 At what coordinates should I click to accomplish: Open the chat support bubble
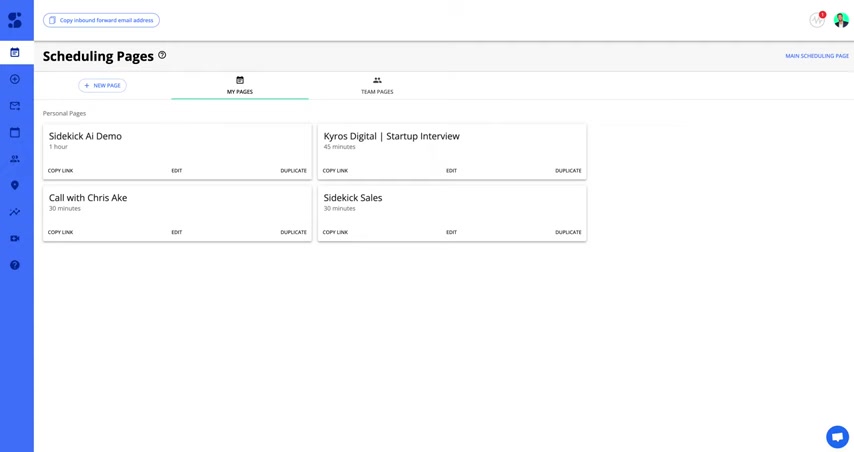click(837, 436)
